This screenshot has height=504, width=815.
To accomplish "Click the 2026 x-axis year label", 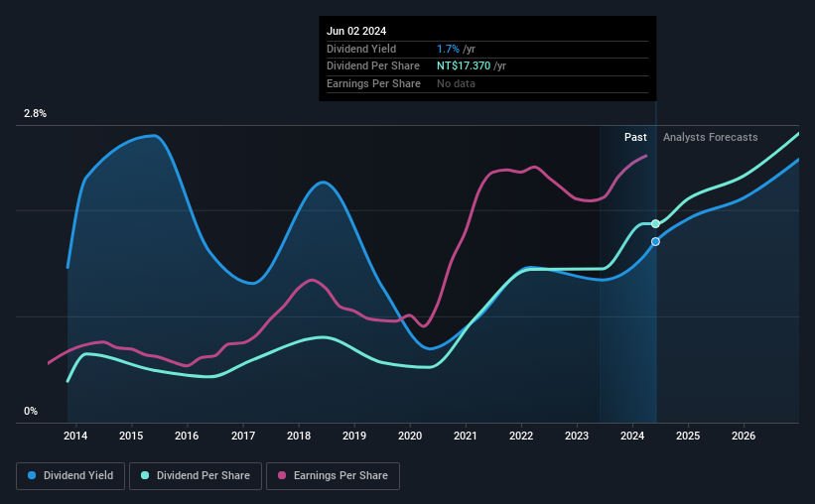I will tap(744, 436).
